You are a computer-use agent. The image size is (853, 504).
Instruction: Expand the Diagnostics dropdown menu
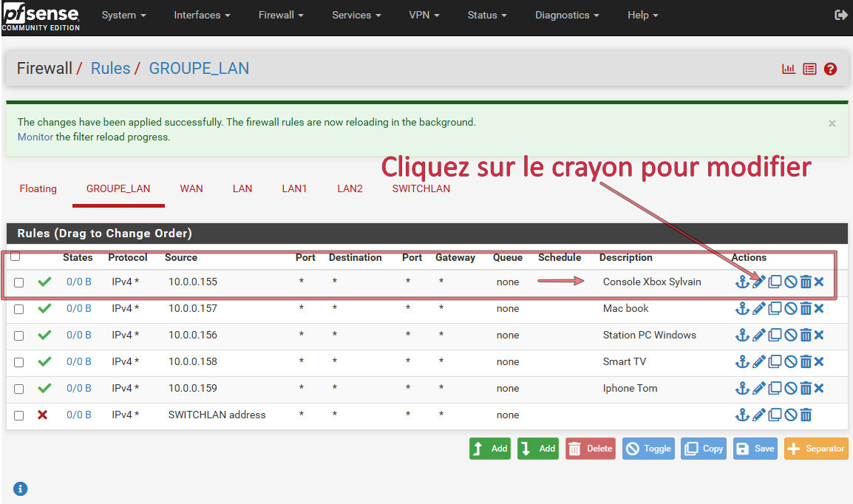(x=567, y=15)
